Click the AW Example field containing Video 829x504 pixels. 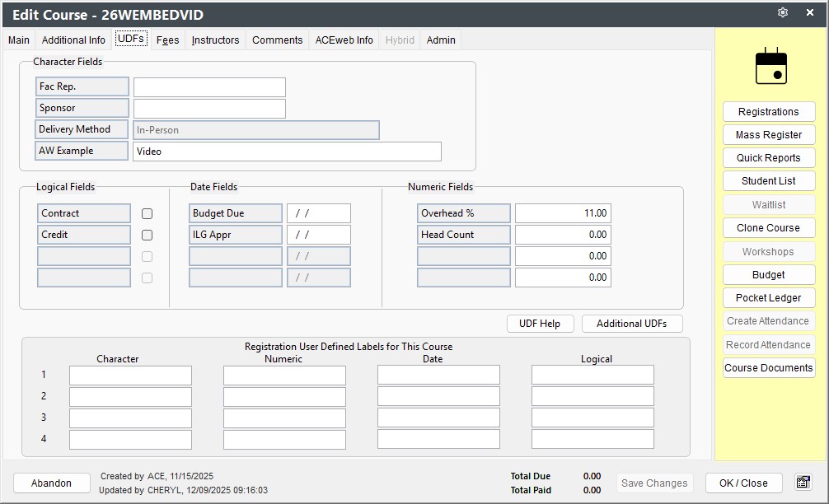click(287, 152)
